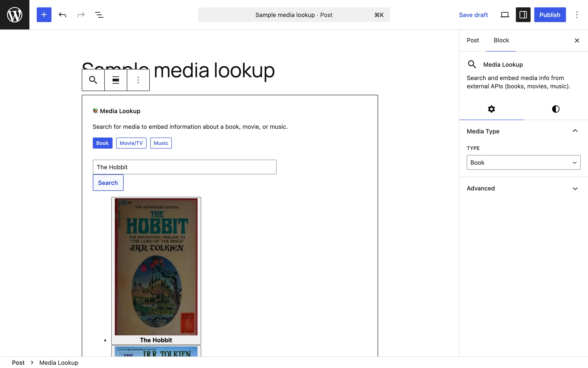Open the editor Options three-dot menu
The height and width of the screenshot is (368, 588).
577,14
